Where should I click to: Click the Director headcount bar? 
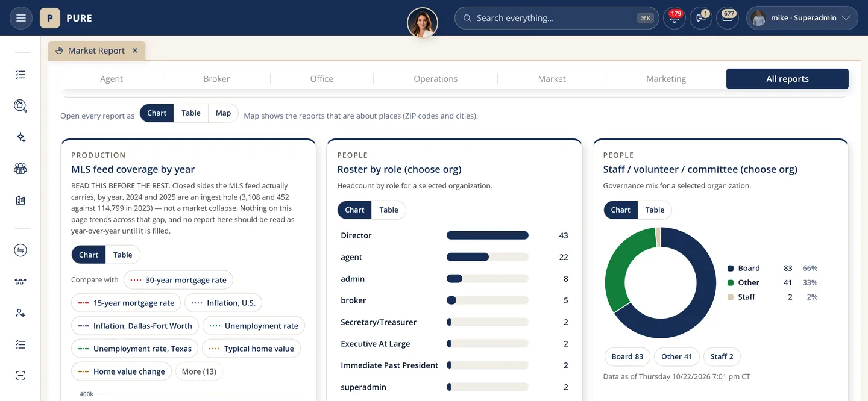pyautogui.click(x=488, y=235)
